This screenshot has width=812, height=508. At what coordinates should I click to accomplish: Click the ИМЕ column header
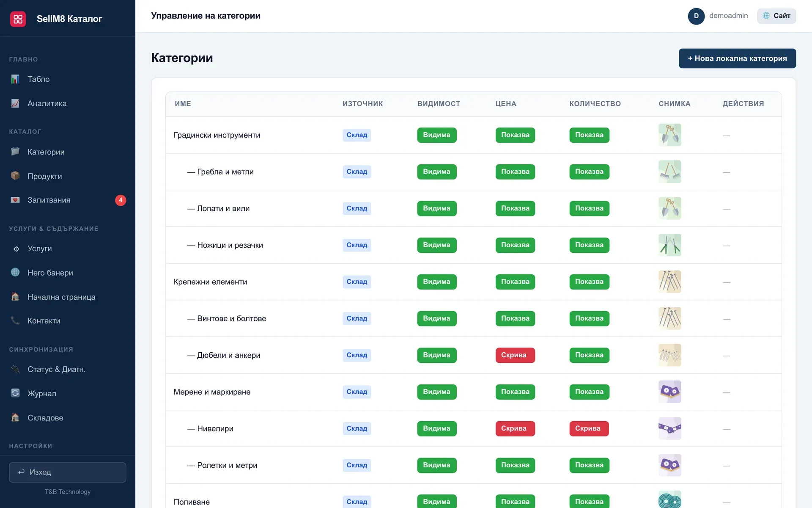click(183, 104)
